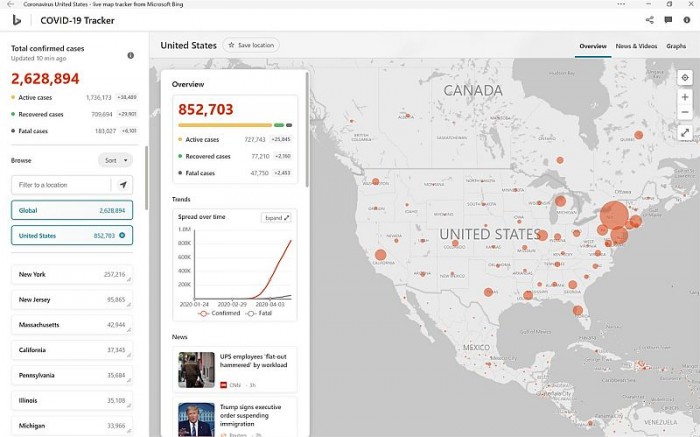Screen dimensions: 700x437
Task: Zoom in on the map
Action: [x=685, y=97]
